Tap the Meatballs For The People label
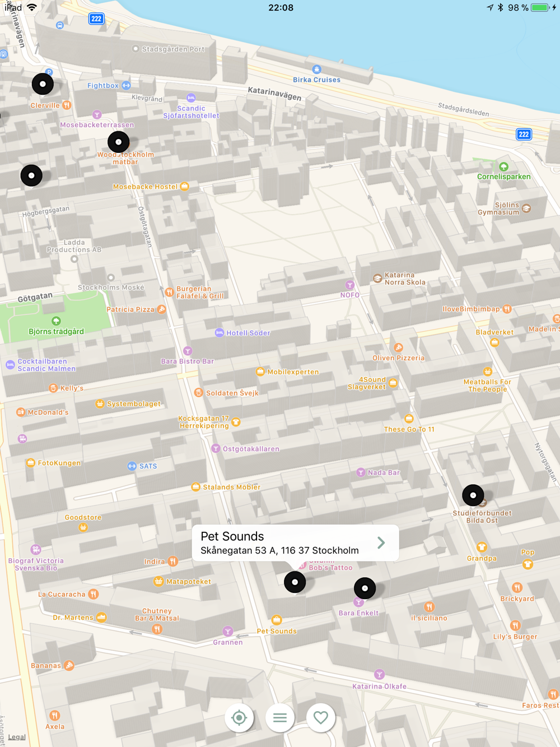This screenshot has height=747, width=560. coord(487,386)
